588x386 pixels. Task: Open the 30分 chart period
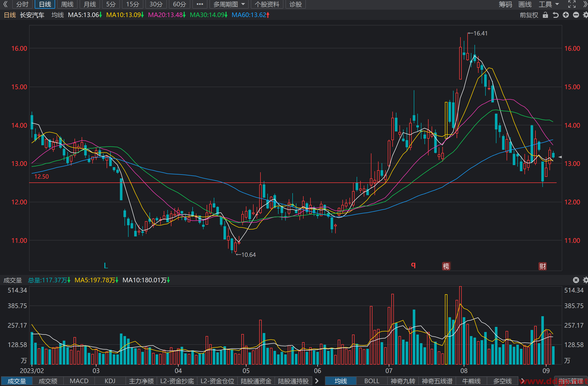click(156, 4)
